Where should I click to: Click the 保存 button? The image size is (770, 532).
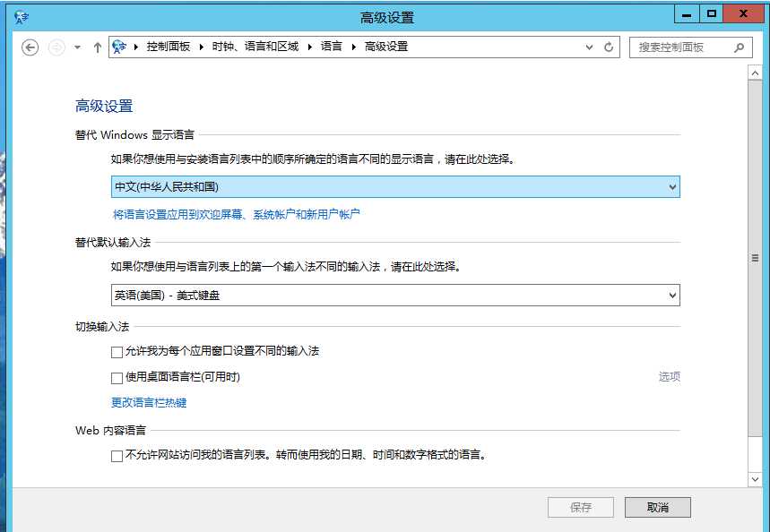tap(581, 508)
